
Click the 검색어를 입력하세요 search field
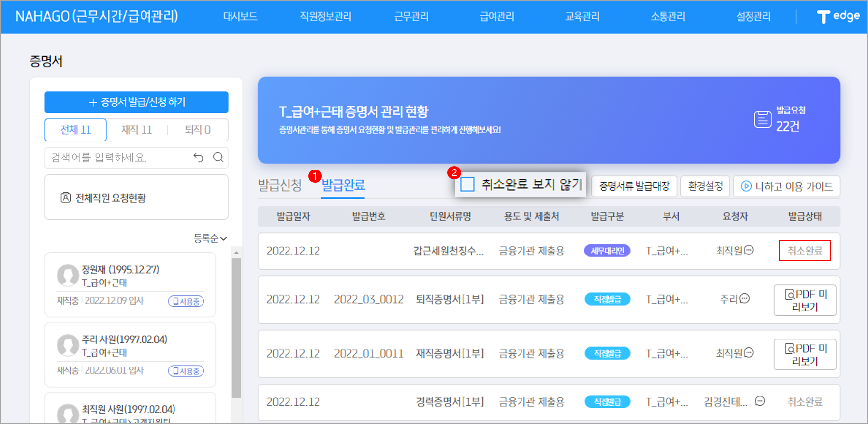pos(118,158)
